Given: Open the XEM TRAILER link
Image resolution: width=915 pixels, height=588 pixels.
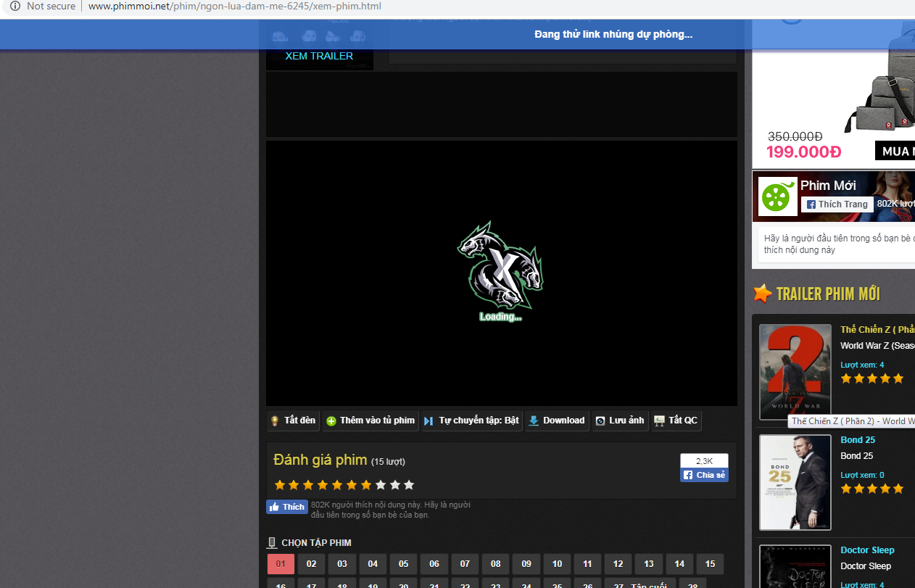Looking at the screenshot, I should coord(319,56).
